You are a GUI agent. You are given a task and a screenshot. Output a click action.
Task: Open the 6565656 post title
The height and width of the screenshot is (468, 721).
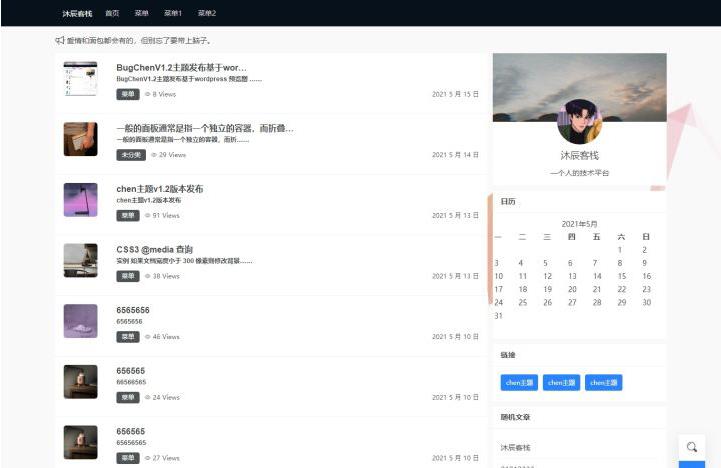coord(133,310)
